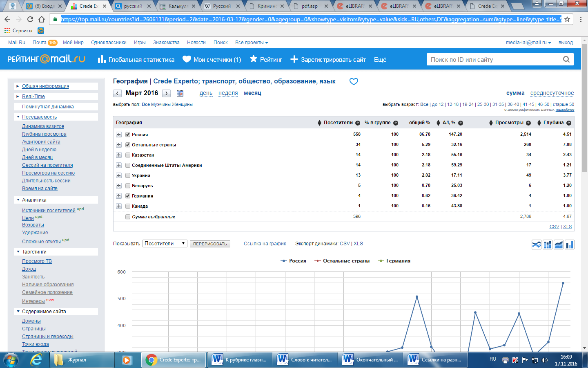The height and width of the screenshot is (368, 588).
Task: Select the area chart type icon
Action: (x=559, y=245)
